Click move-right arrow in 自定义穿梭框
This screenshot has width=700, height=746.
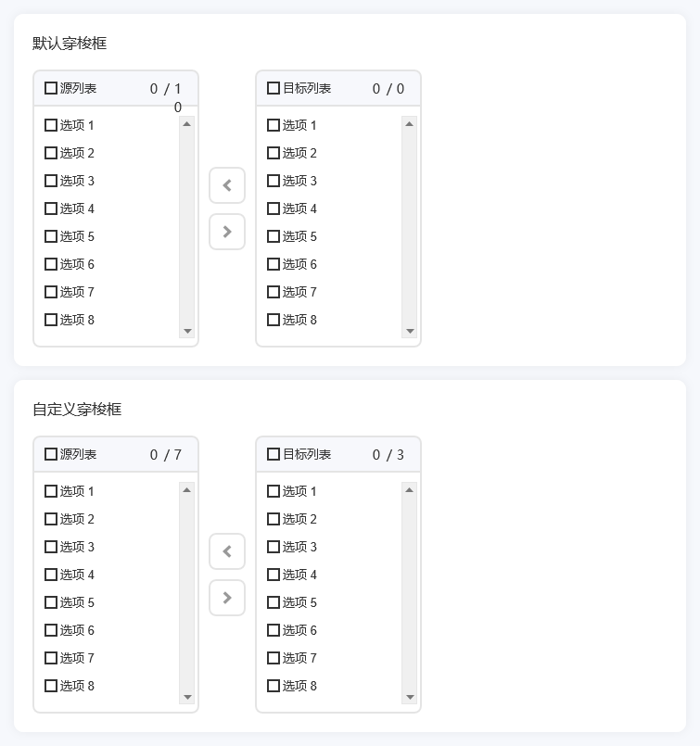pyautogui.click(x=227, y=598)
